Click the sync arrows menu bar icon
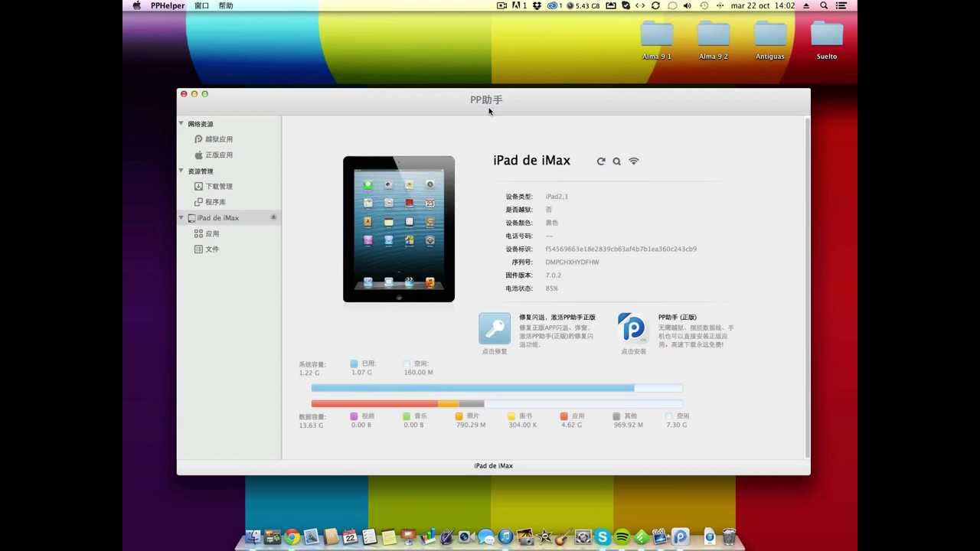This screenshot has height=551, width=980. click(655, 5)
